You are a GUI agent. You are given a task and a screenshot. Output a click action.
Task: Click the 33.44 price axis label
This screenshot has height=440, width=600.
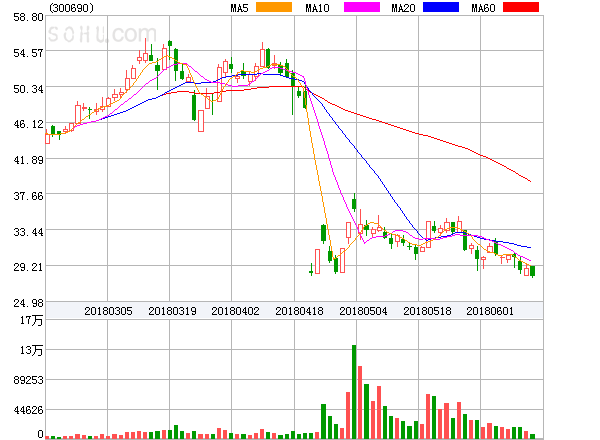tap(28, 232)
